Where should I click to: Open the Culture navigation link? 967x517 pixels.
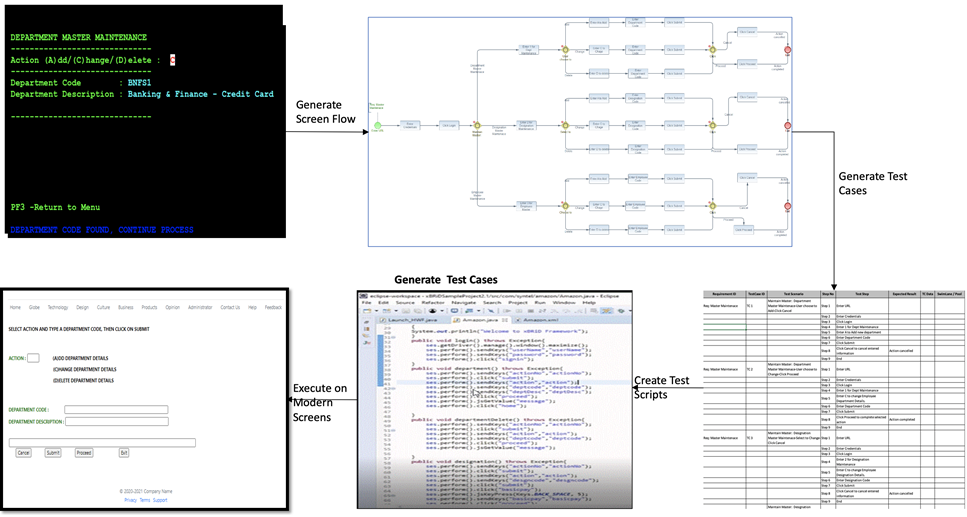point(104,307)
